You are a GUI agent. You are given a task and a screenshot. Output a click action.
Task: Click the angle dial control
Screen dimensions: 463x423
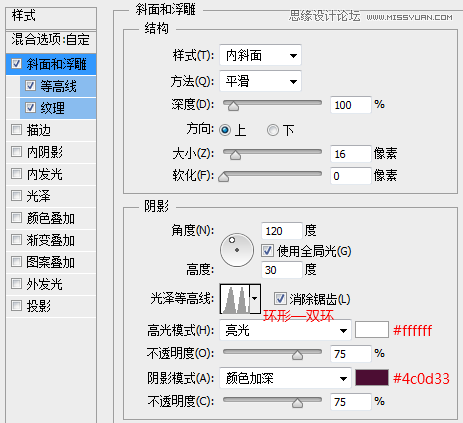coord(237,250)
